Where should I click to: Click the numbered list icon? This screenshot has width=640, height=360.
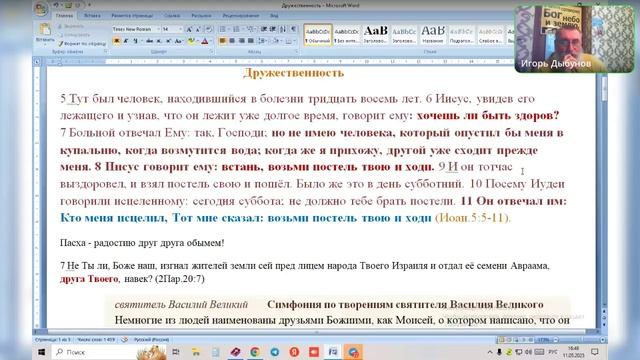237,29
